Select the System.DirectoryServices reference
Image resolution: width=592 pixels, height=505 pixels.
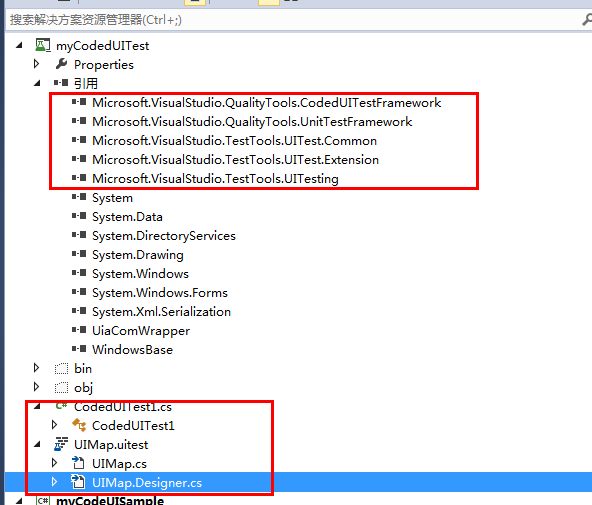[x=164, y=236]
